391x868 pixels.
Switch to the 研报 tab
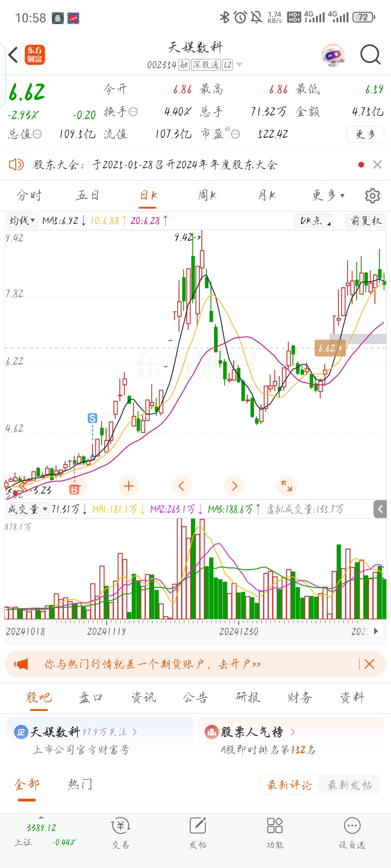tap(248, 698)
